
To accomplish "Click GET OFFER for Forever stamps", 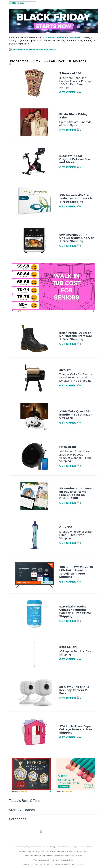I will [68, 92].
